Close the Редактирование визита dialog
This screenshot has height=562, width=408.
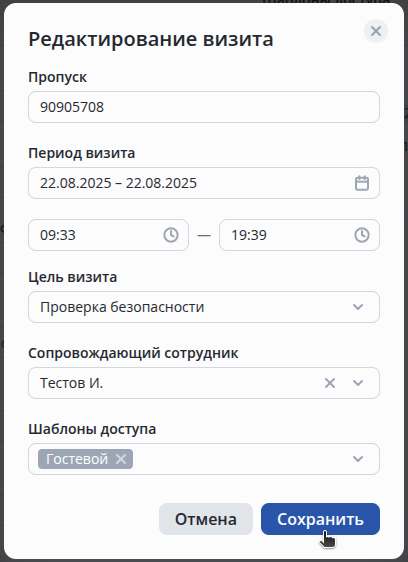(376, 31)
